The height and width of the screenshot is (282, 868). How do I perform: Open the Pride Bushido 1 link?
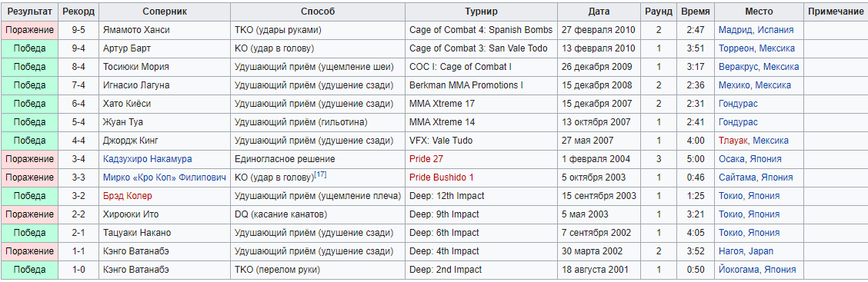[x=441, y=177]
